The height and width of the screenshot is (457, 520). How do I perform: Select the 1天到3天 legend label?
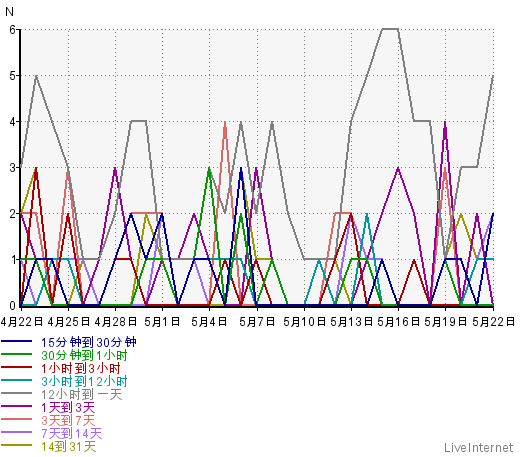[x=68, y=407]
